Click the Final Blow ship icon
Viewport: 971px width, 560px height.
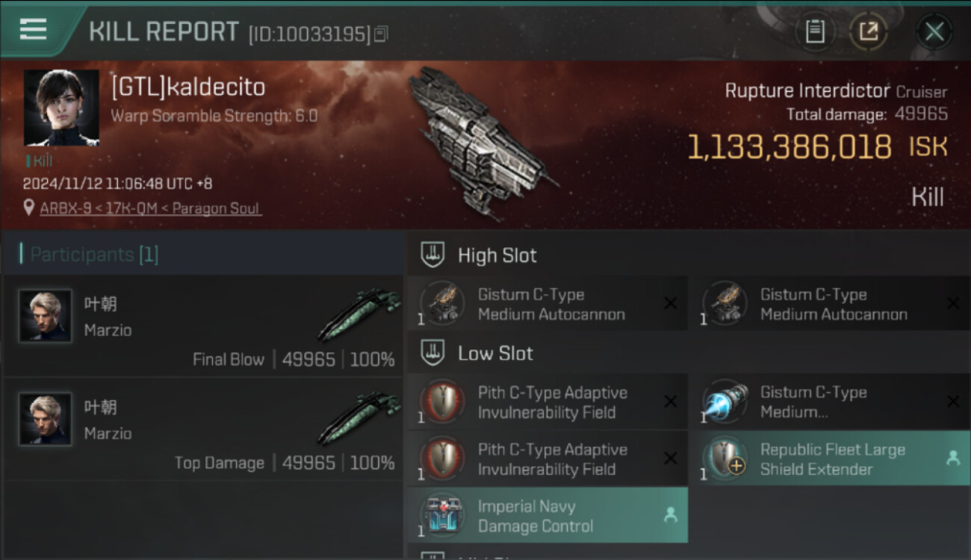pos(359,315)
